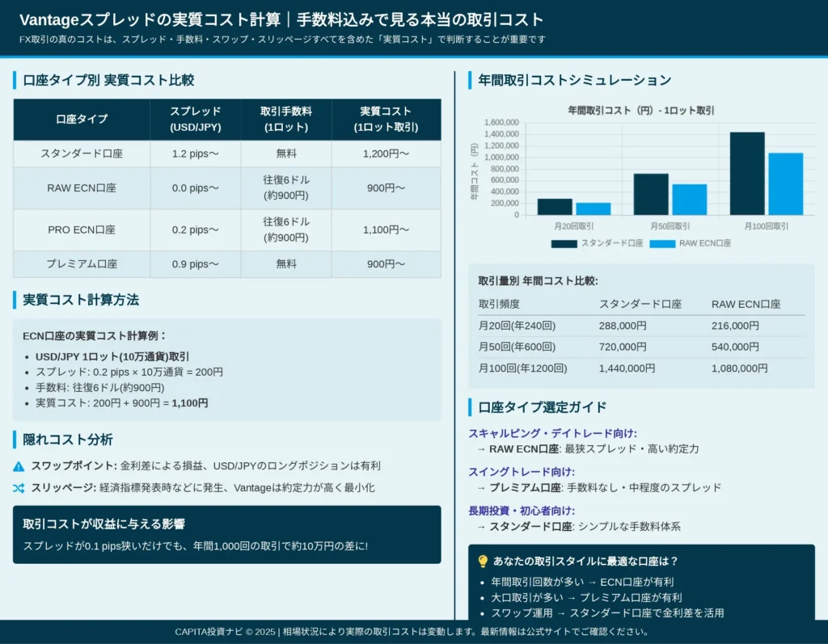The height and width of the screenshot is (644, 828).
Task: Click the スタンダード口座 bar for 月100回取引
Action: point(747,174)
